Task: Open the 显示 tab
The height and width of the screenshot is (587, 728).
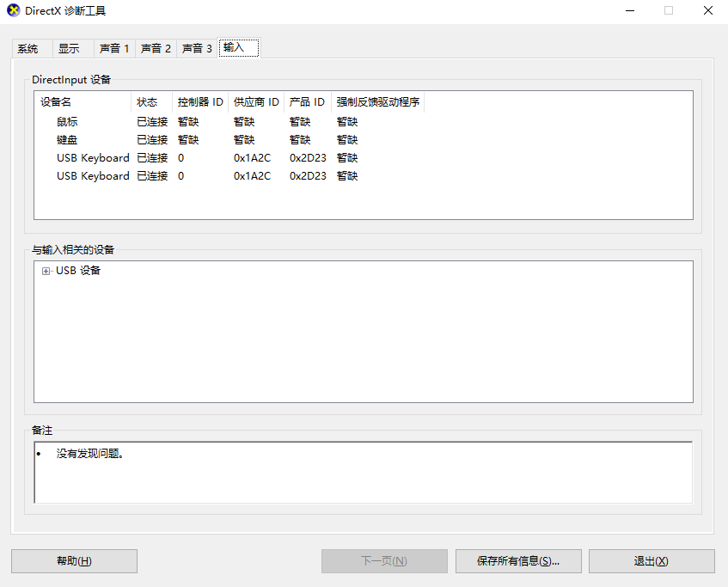Action: click(x=69, y=49)
